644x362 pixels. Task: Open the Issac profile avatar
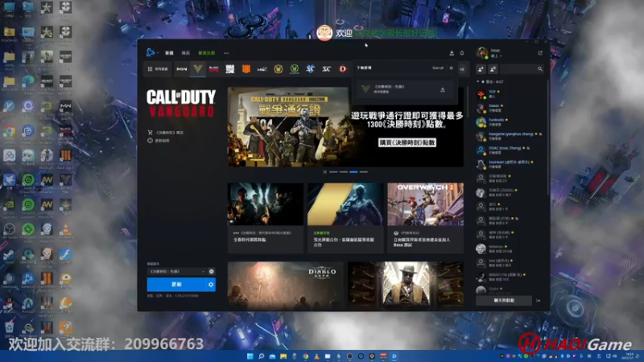click(x=482, y=53)
